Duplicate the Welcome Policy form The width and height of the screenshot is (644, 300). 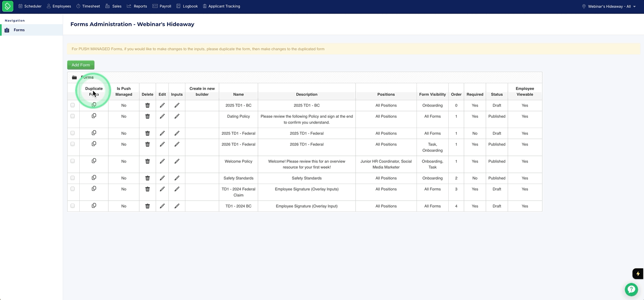[94, 161]
